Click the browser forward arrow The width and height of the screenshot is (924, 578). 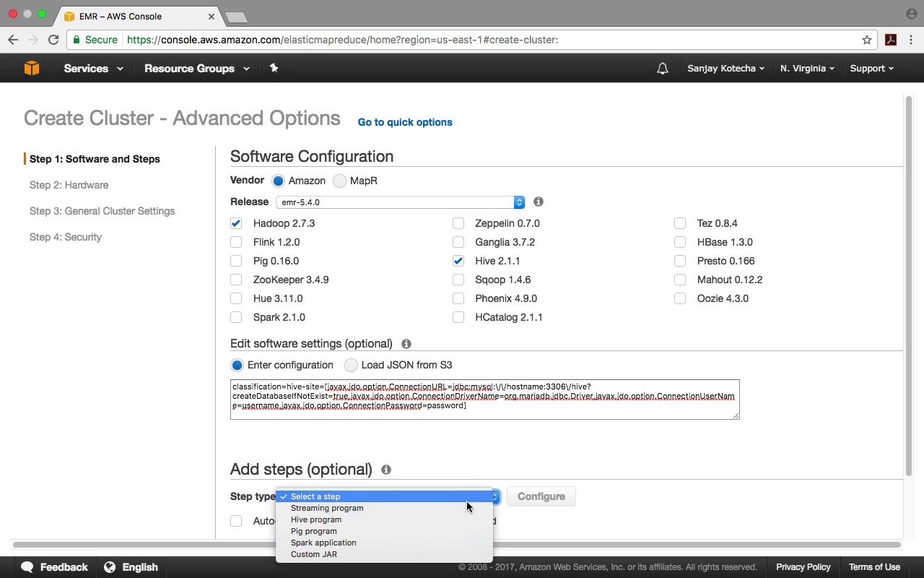(33, 40)
